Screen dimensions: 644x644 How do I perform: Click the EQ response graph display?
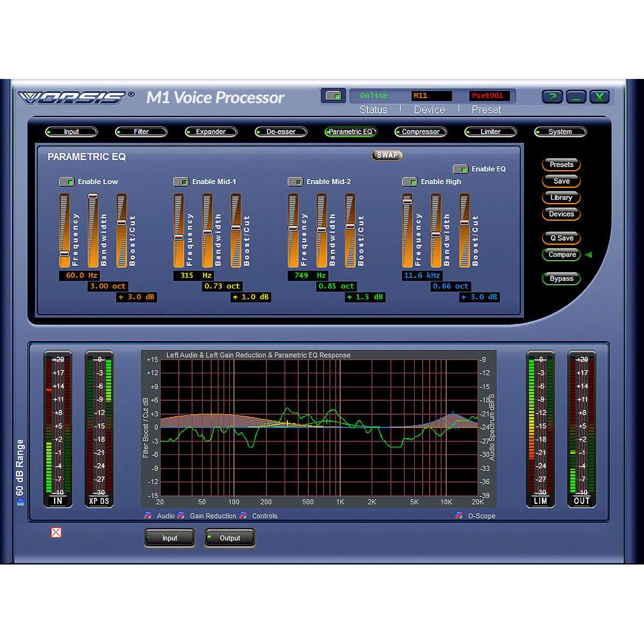(x=319, y=428)
